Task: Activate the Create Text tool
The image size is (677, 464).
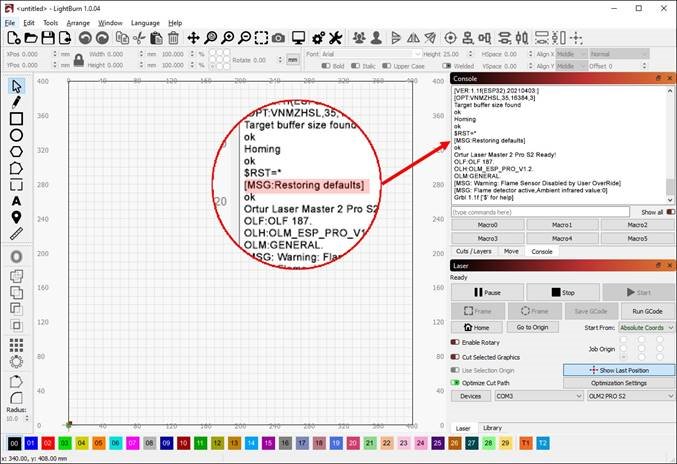Action: (x=16, y=201)
